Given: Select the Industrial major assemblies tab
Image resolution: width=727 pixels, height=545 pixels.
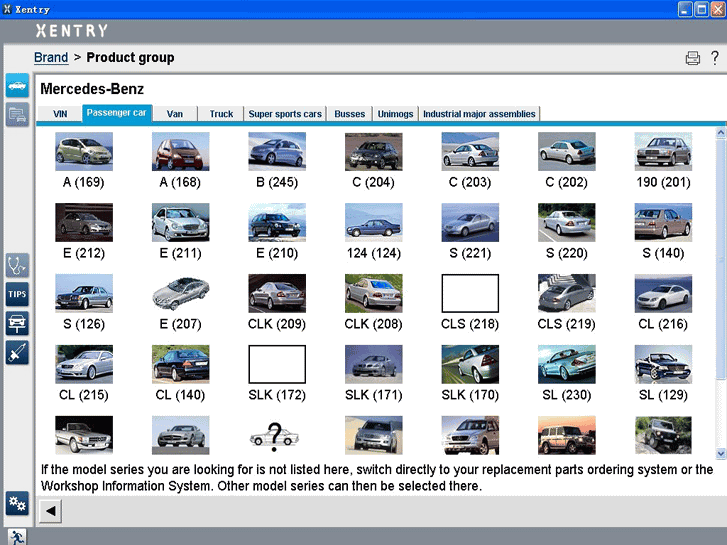Looking at the screenshot, I should (480, 114).
